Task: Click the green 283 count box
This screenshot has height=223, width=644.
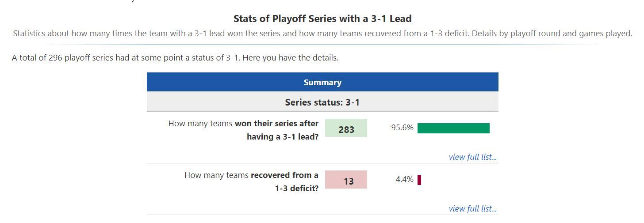Action: click(x=346, y=128)
